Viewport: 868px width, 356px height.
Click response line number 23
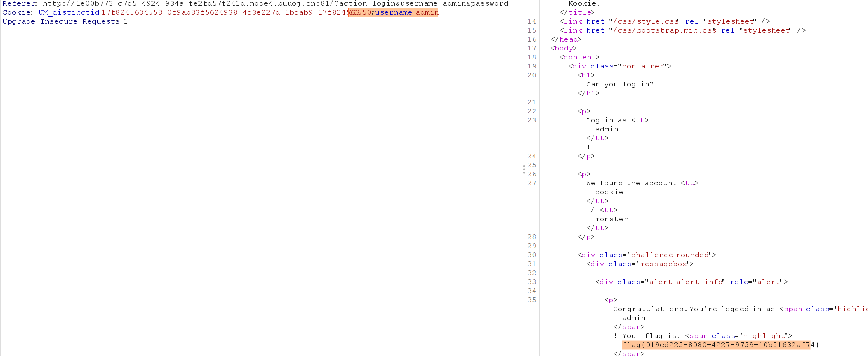[x=531, y=120]
